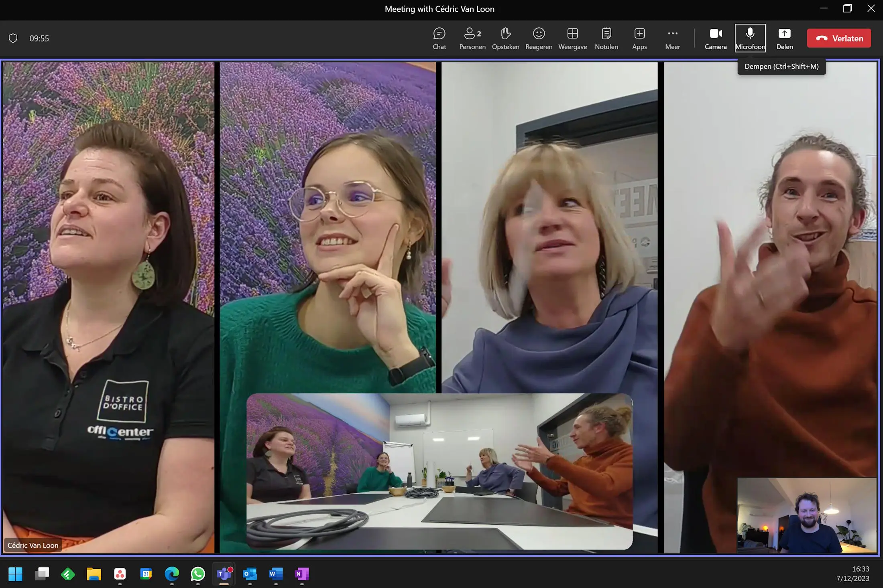Open the Windows Start menu

15,574
